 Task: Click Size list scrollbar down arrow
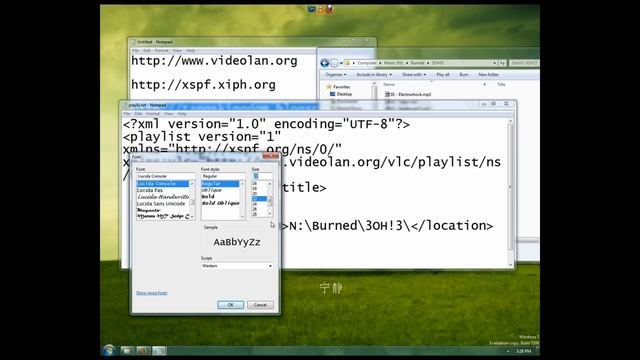point(269,214)
